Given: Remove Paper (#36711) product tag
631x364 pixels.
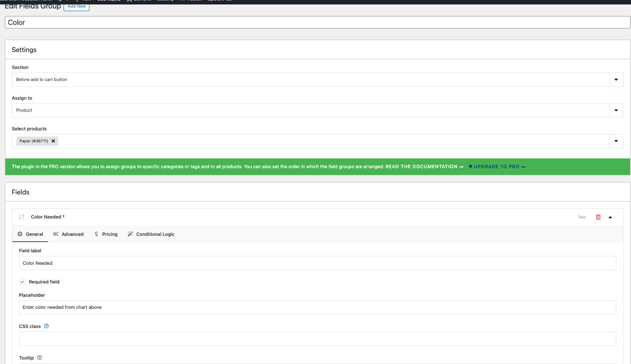Looking at the screenshot, I should [53, 141].
